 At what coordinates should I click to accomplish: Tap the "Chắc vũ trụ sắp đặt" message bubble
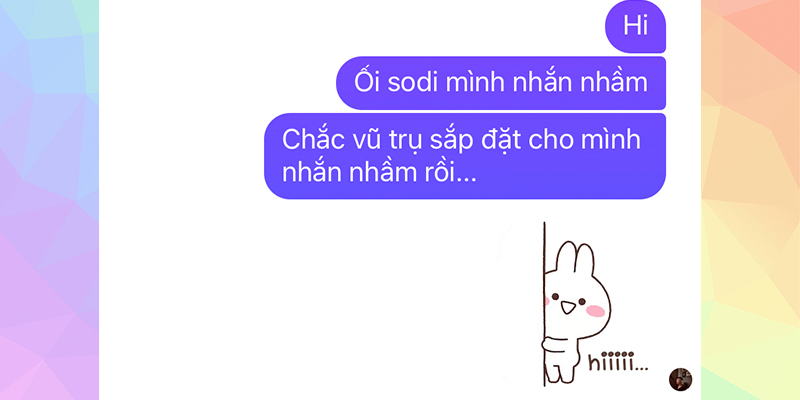(465, 156)
